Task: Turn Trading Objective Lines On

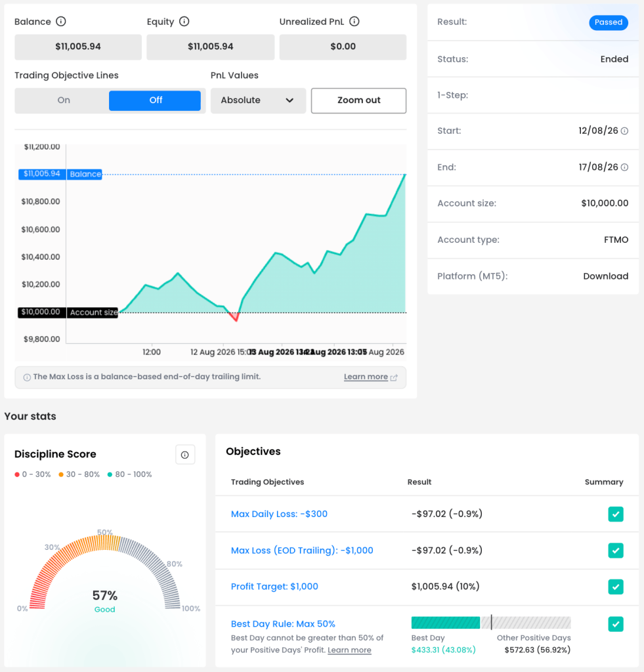Action: [x=64, y=100]
